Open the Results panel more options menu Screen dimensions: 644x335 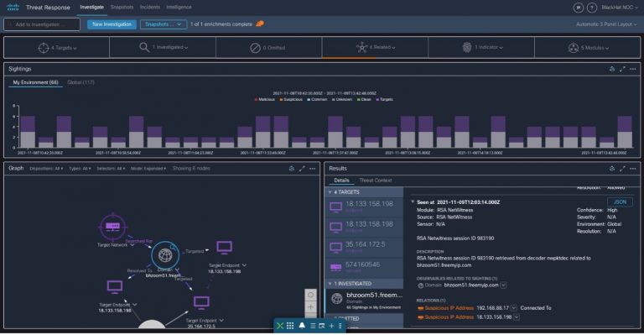(633, 169)
